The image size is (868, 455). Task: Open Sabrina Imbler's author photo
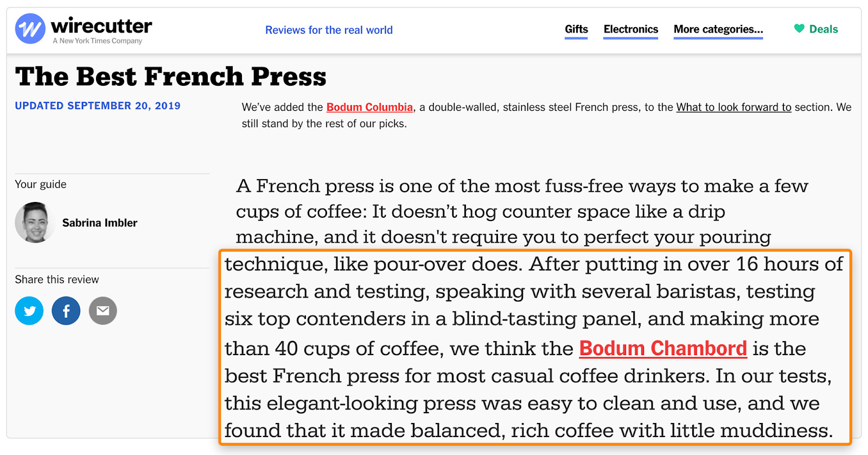[x=35, y=223]
